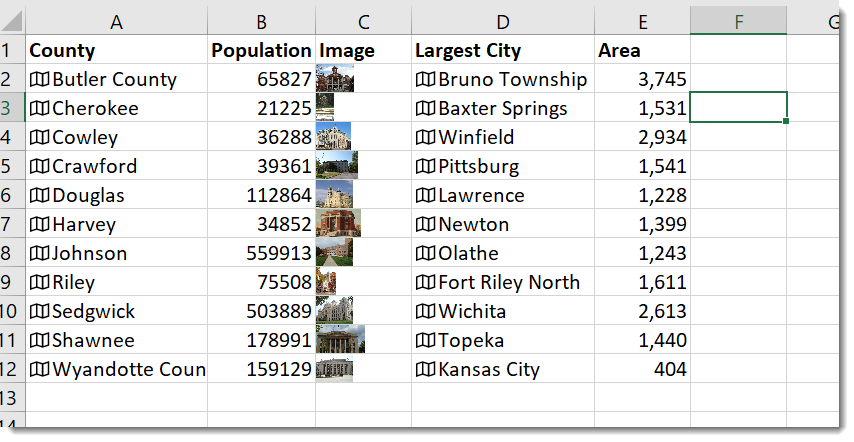Select population cell 503889

click(261, 311)
